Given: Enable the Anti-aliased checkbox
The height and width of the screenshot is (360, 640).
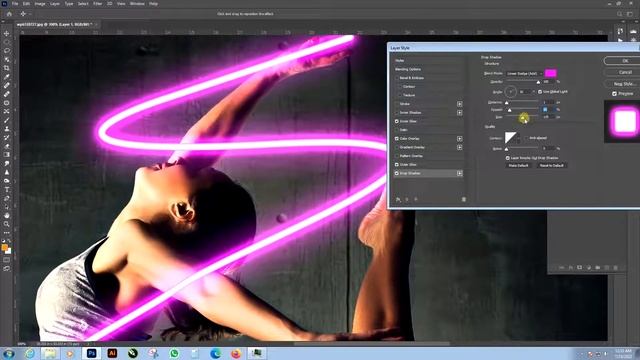Looking at the screenshot, I should coord(526,138).
